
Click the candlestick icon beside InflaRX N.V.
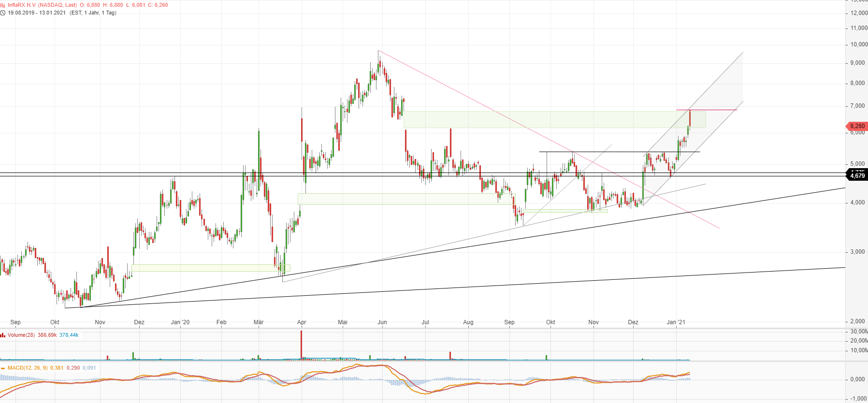click(x=3, y=5)
